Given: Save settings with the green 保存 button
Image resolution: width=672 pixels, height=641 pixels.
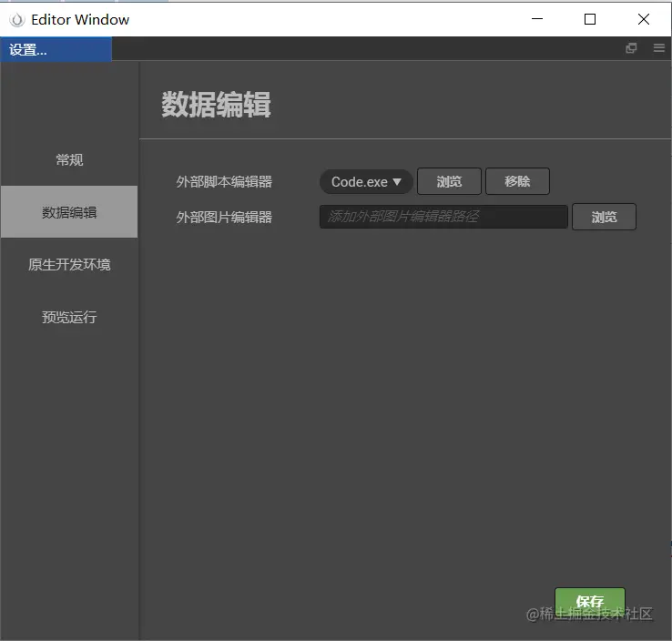Looking at the screenshot, I should coord(590,601).
